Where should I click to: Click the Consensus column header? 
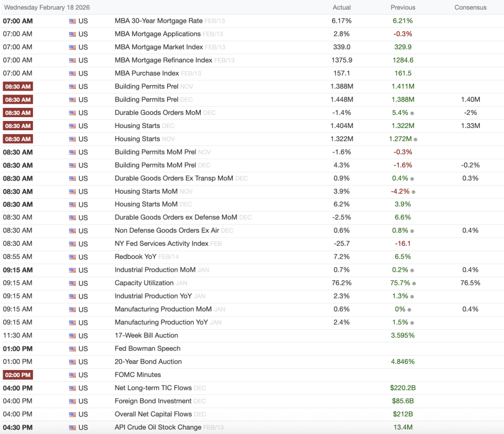[470, 8]
